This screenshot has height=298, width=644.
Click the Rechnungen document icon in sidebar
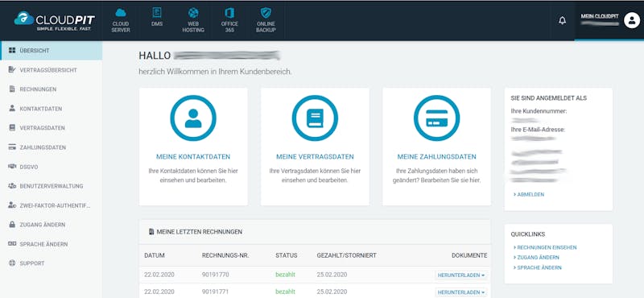coord(12,89)
